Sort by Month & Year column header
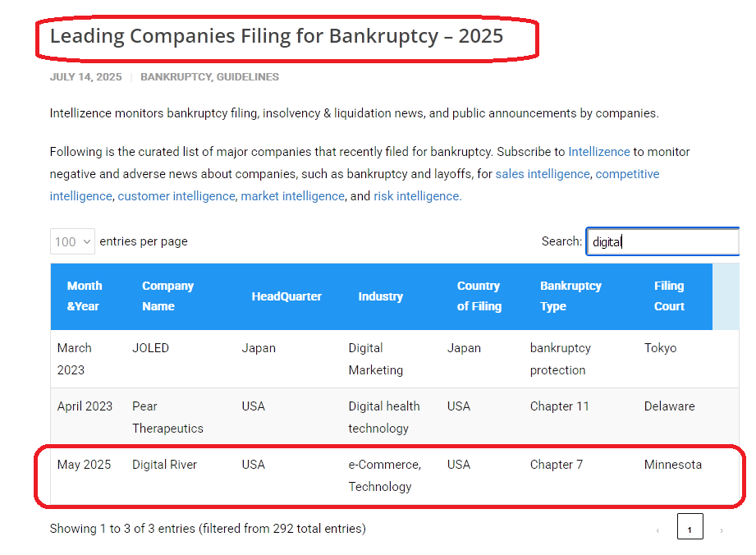Screen dimensions: 756x555 [85, 296]
